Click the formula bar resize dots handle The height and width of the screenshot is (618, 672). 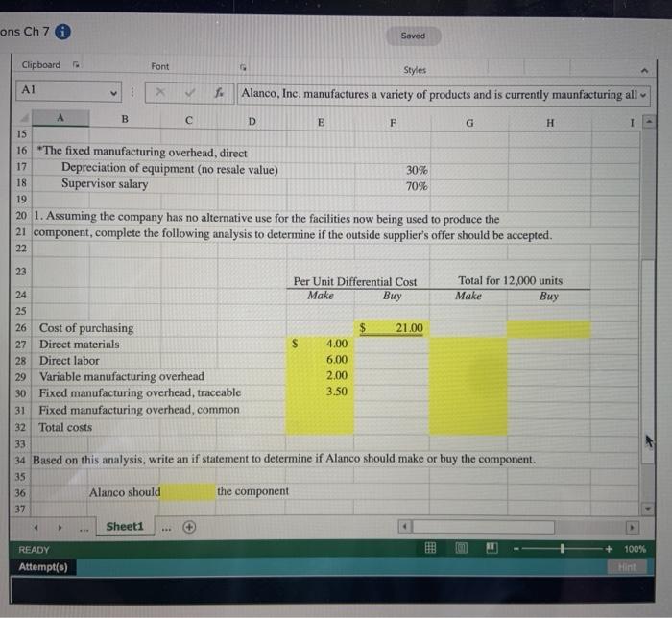coord(132,92)
